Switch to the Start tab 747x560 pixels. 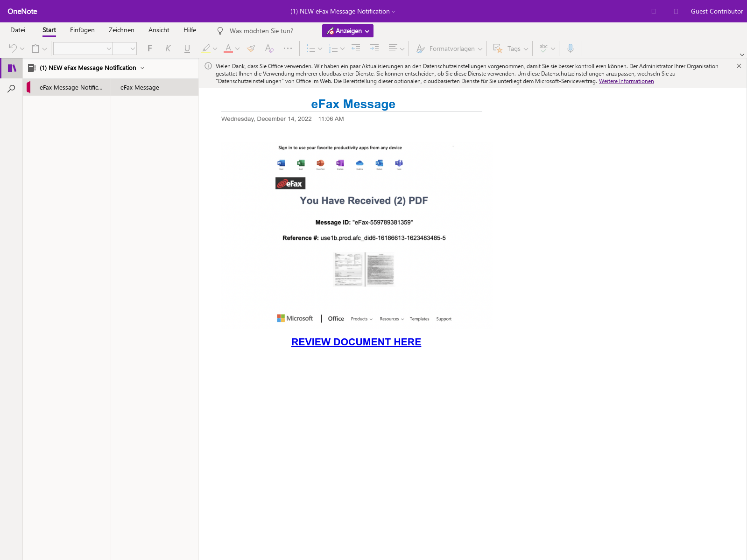(x=49, y=30)
